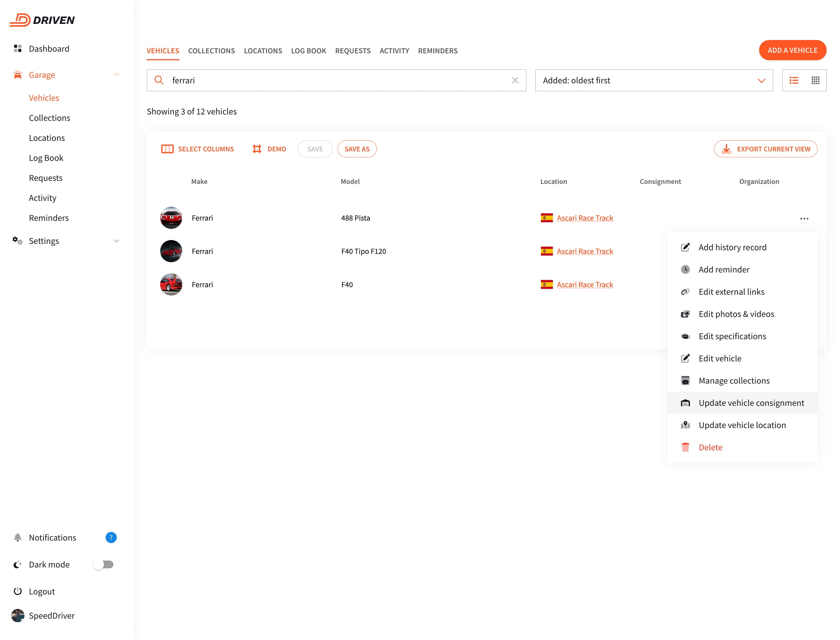Toggle Dark mode switch

point(103,564)
